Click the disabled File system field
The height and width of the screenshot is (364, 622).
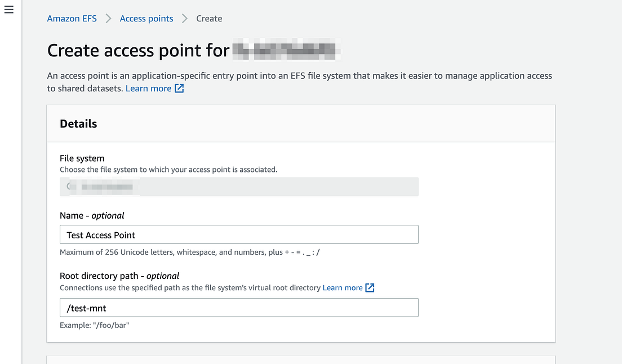[x=239, y=186]
